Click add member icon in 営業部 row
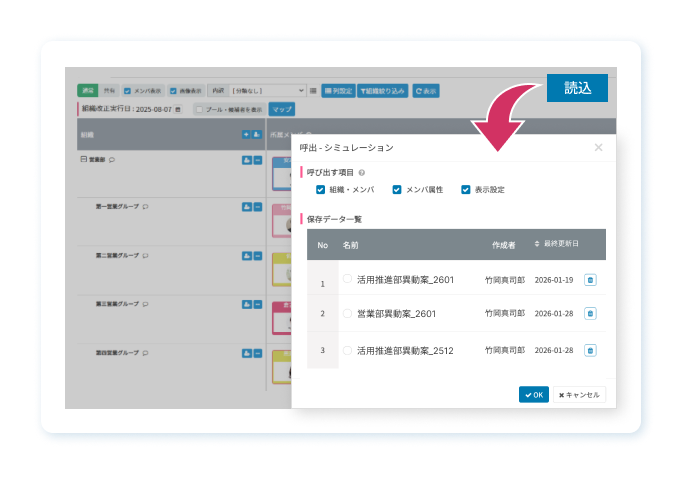Viewport: 688px width, 480px height. (x=246, y=159)
